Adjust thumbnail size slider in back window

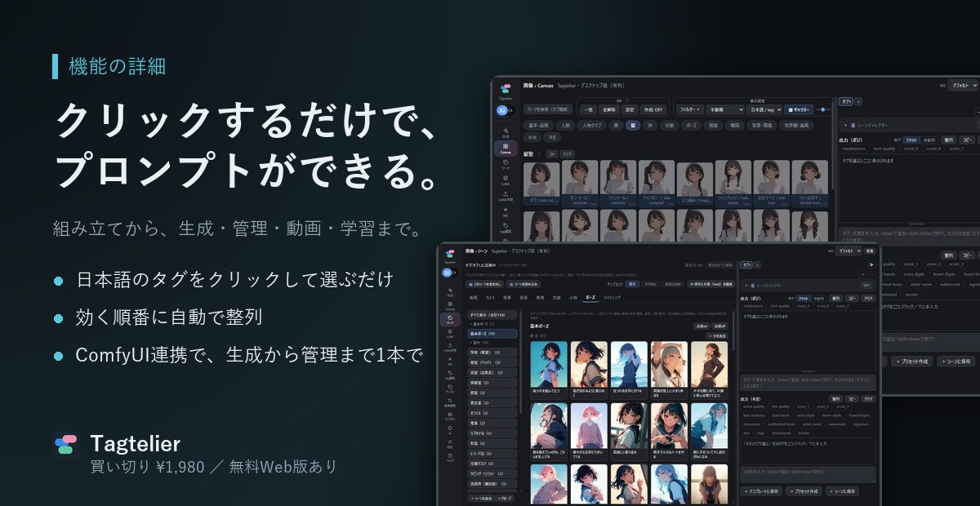click(x=822, y=109)
